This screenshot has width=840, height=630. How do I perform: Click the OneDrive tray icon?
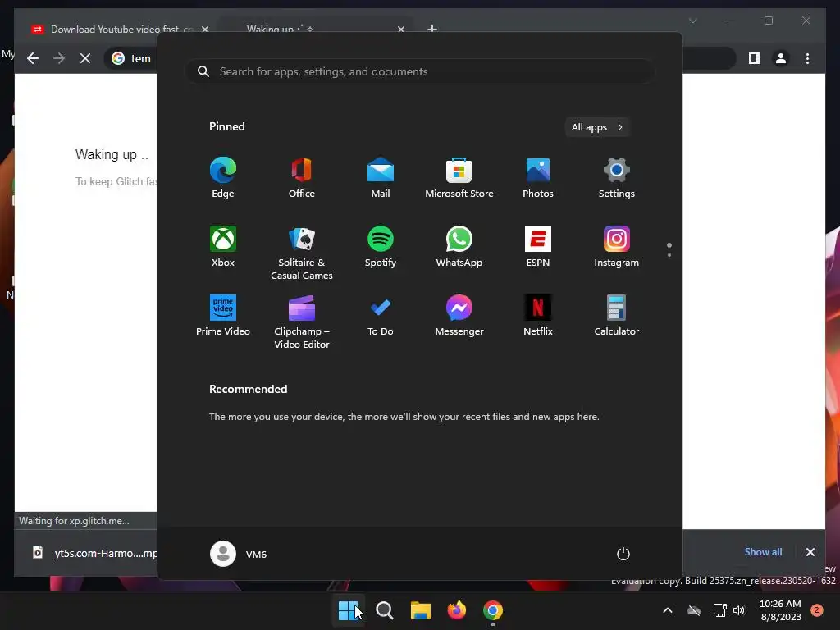694,610
